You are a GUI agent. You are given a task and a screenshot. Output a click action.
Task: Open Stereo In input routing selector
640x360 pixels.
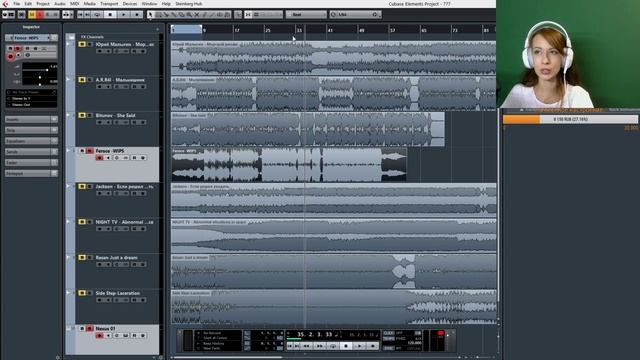(x=31, y=98)
